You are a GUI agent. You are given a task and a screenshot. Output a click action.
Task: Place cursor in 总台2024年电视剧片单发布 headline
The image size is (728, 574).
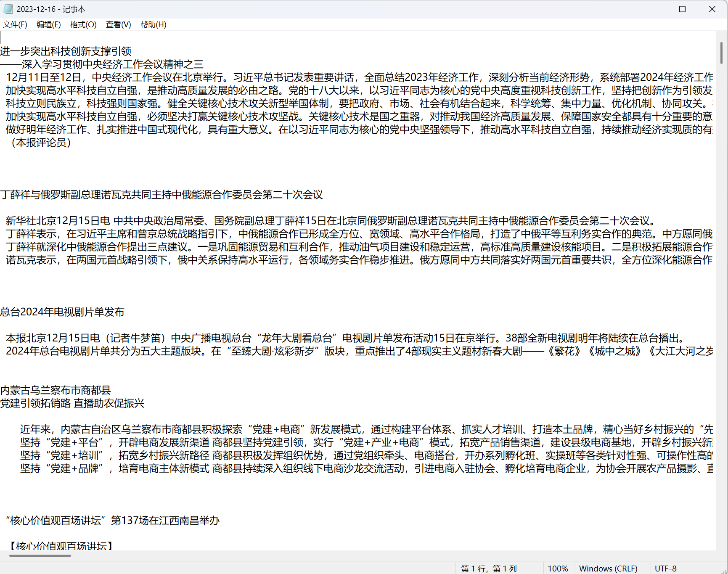pyautogui.click(x=62, y=312)
